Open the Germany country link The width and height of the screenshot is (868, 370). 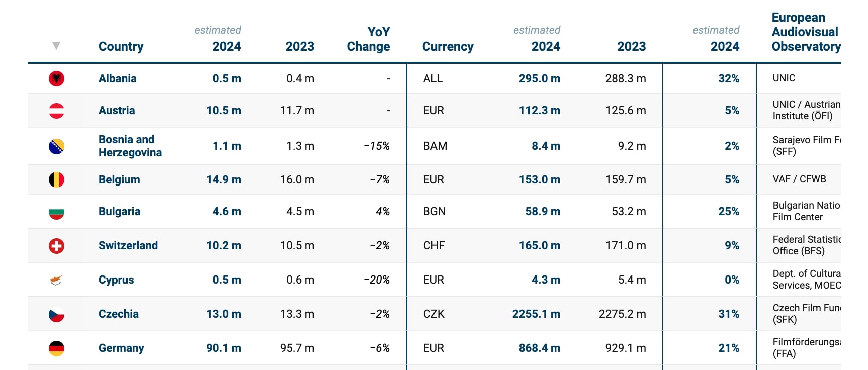point(121,348)
